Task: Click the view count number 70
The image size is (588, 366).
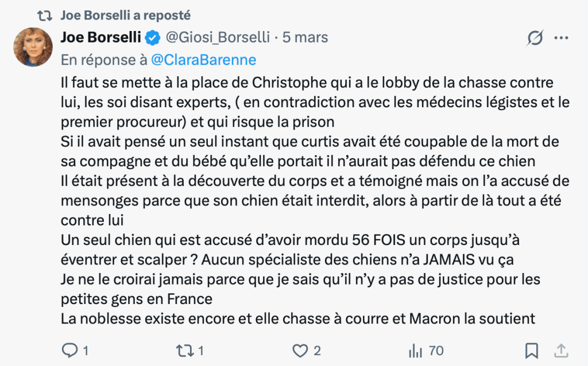Action: (436, 350)
